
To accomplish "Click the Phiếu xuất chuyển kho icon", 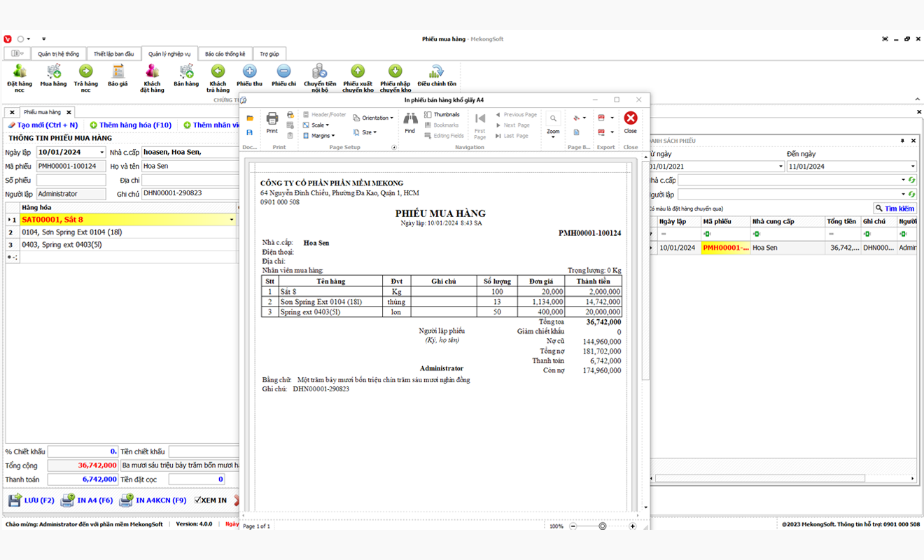I will pos(358,72).
